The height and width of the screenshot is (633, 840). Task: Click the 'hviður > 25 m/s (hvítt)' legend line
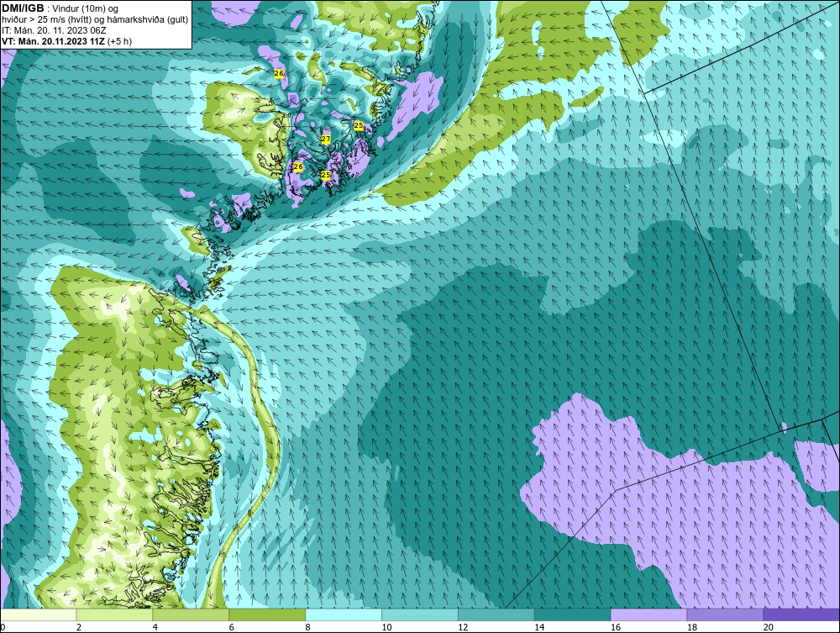coord(96,19)
